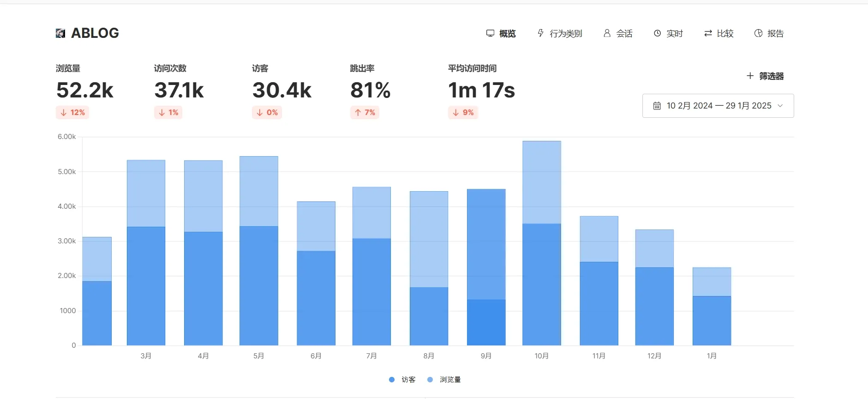Toggle 访客 series in chart legend
Viewport: 868px width, 399px height.
pos(402,380)
